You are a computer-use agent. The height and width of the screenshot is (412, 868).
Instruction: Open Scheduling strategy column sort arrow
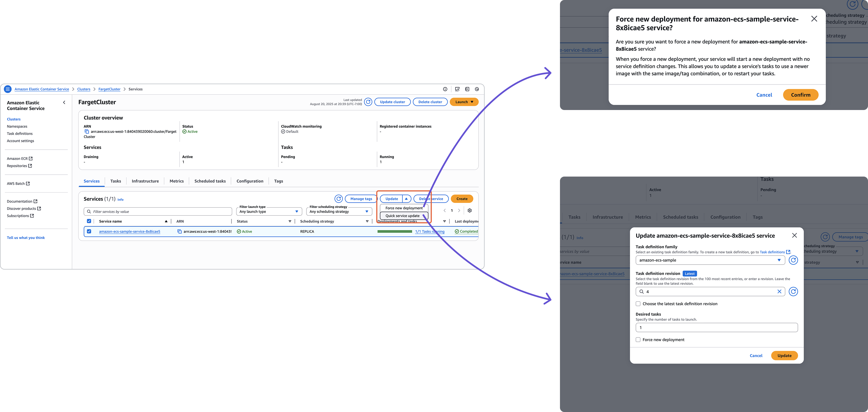pyautogui.click(x=367, y=221)
